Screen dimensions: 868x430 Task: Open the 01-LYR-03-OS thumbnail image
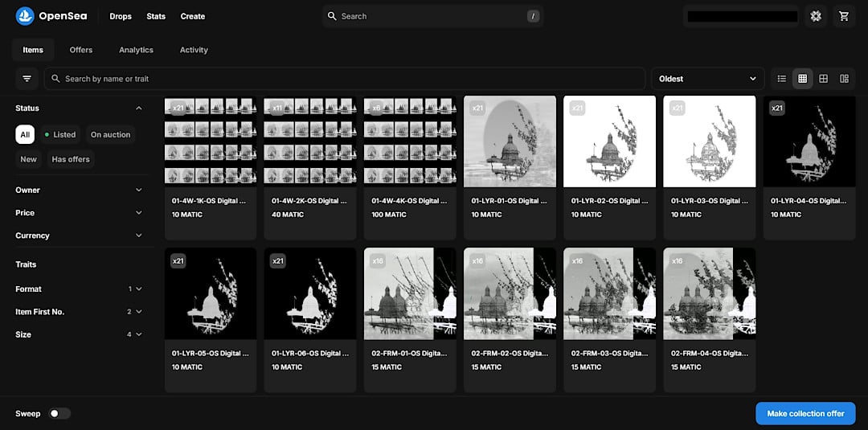tap(709, 141)
